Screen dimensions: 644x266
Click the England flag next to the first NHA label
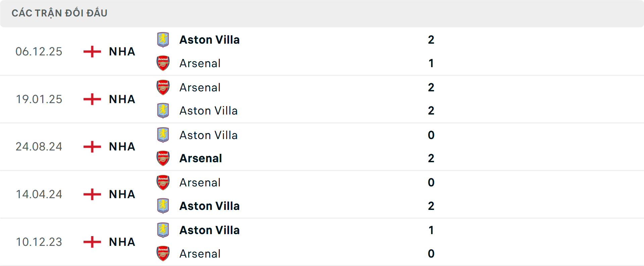[x=92, y=51]
